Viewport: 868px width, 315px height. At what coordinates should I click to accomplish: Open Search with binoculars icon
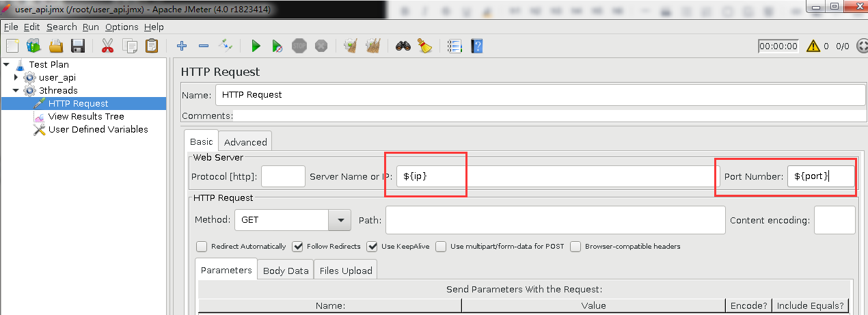click(x=403, y=46)
